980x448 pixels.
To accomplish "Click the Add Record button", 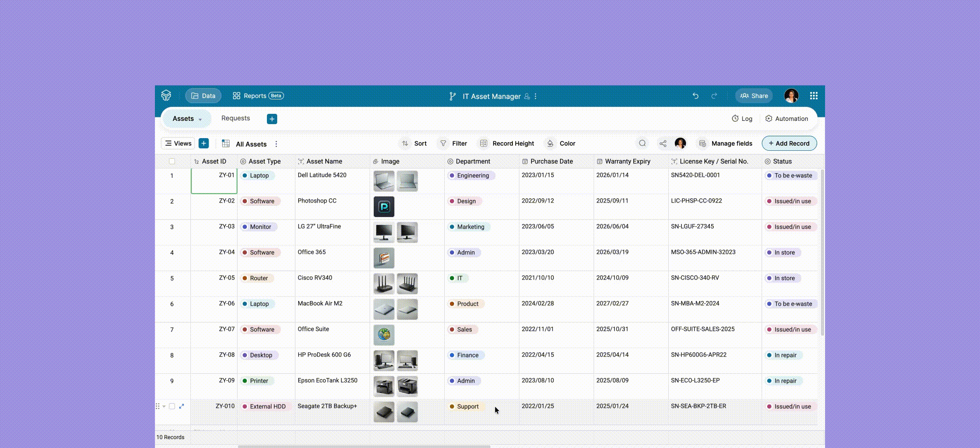I will (x=789, y=143).
